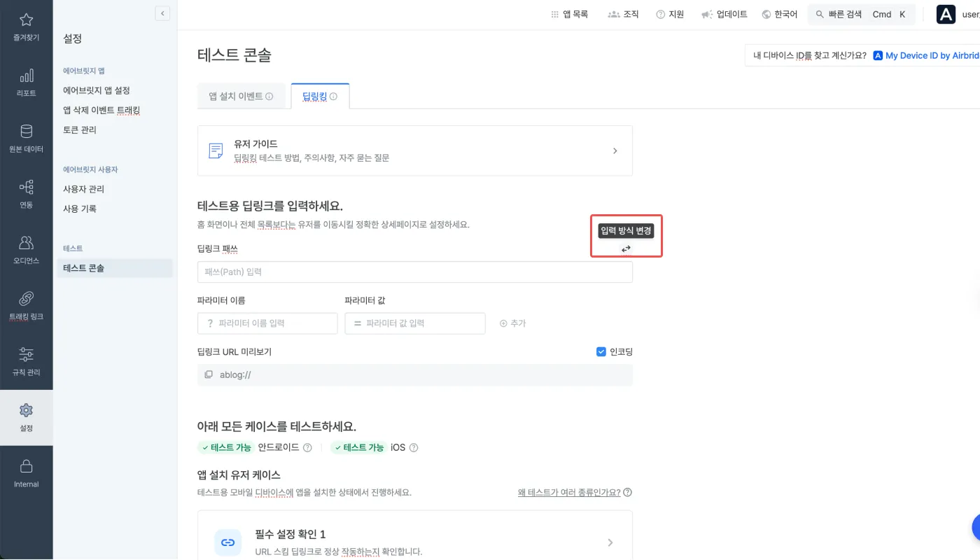Expand 필수 설정 확인 1 chevron
The height and width of the screenshot is (560, 980).
[610, 542]
